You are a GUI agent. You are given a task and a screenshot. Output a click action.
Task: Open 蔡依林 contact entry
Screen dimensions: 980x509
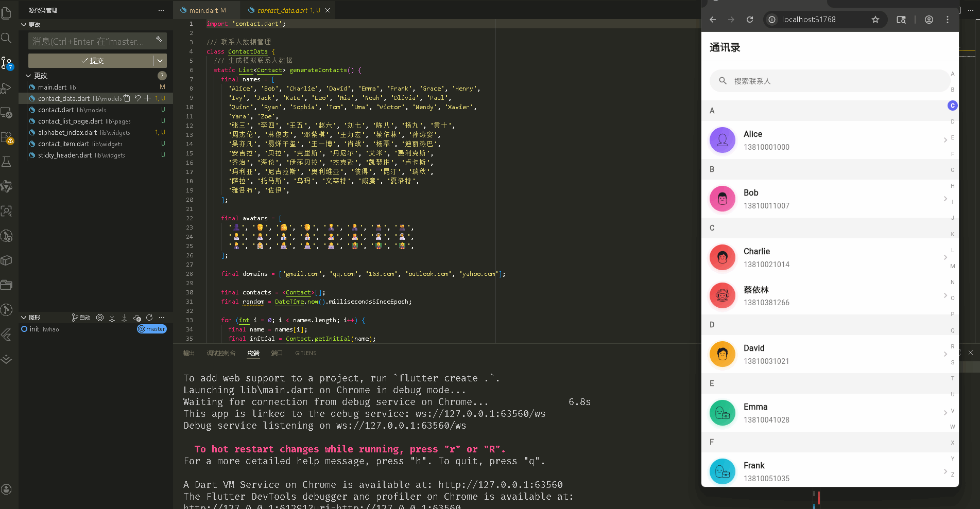[826, 295]
